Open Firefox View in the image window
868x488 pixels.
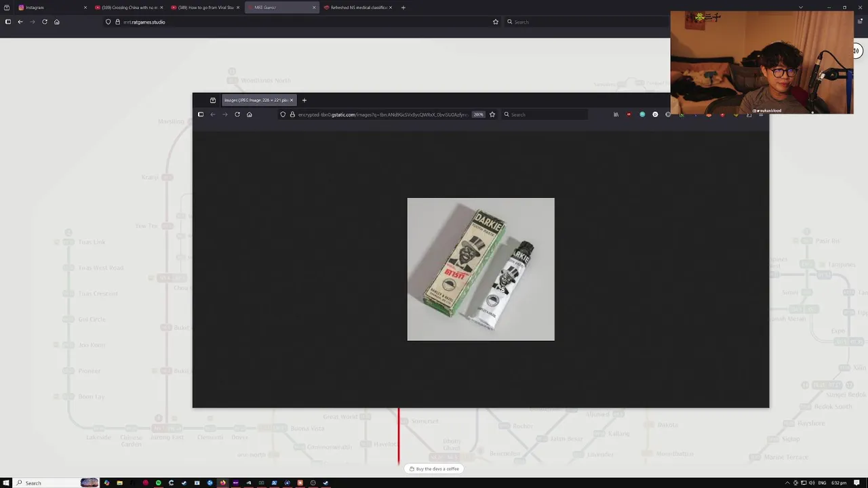213,100
